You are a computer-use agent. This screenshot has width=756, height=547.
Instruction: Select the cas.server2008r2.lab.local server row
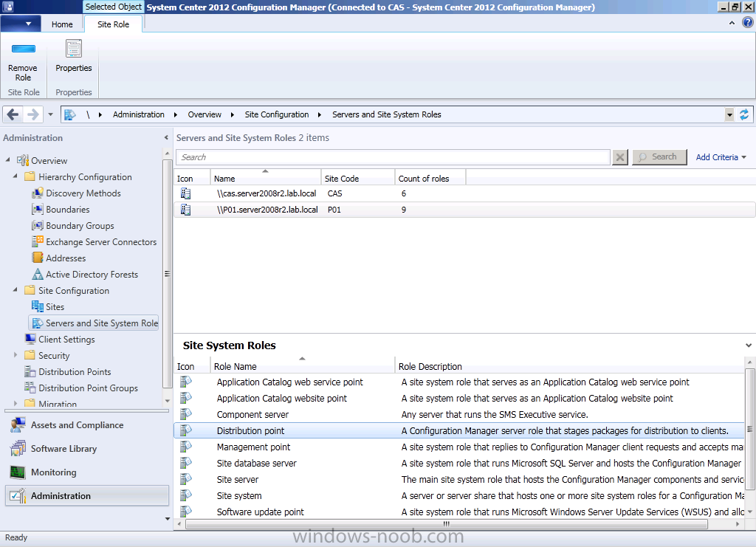465,193
